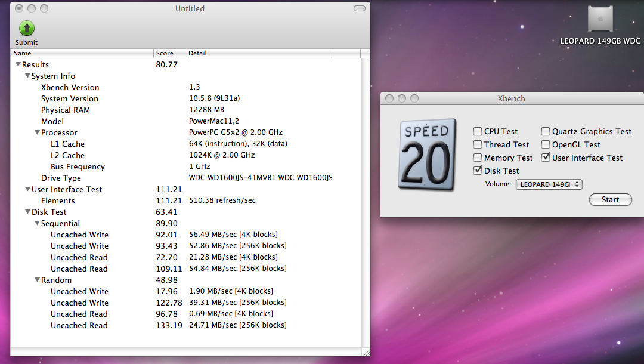644x364 pixels.
Task: Click the 54.84 MB/sec [256K blocks] detail
Action: click(238, 269)
